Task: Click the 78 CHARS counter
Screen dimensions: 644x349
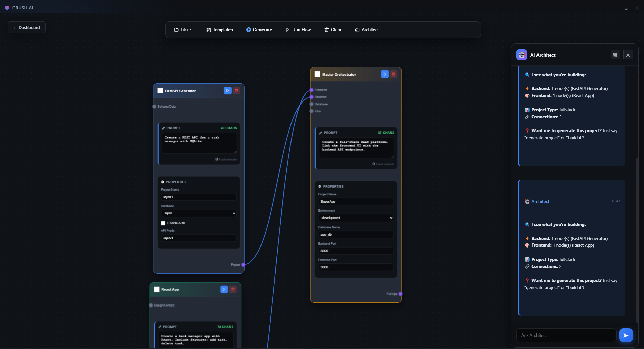Action: 225,327
